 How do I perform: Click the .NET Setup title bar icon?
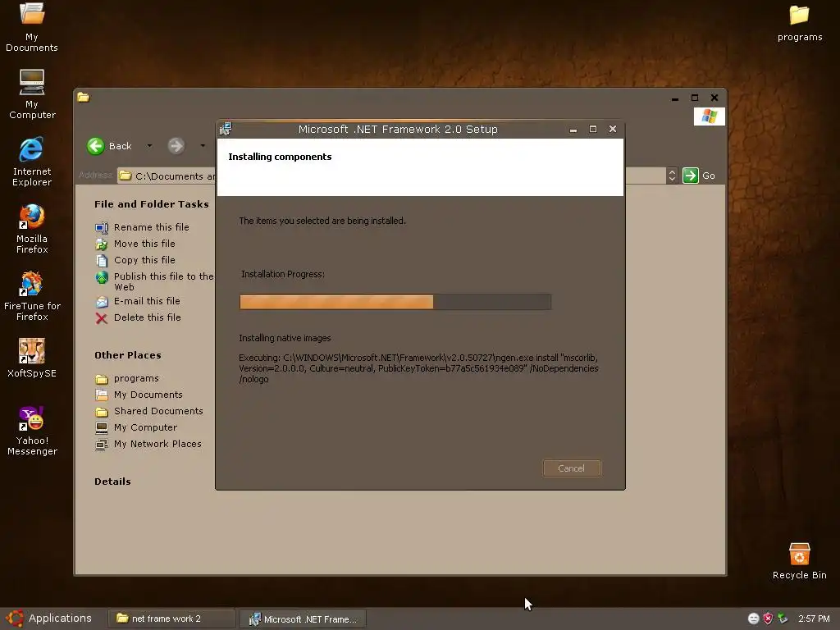coord(226,129)
